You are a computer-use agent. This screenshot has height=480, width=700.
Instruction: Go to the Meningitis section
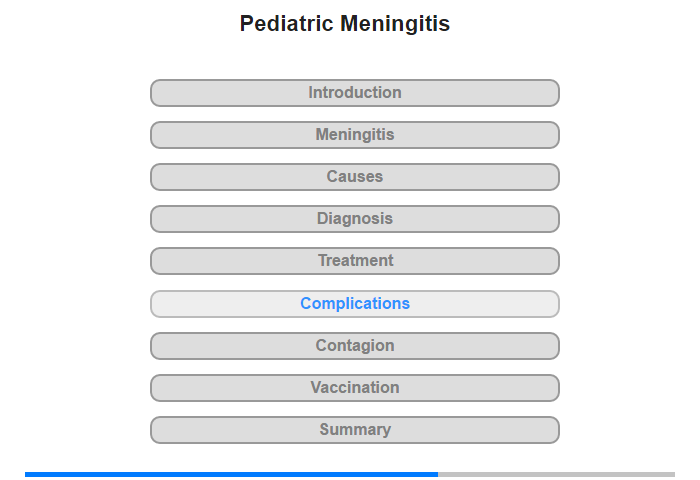355,135
